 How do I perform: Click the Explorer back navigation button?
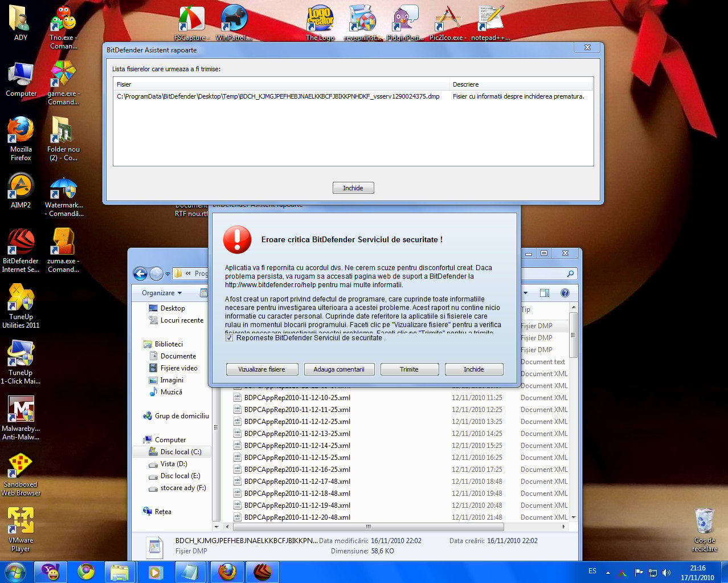coord(140,274)
